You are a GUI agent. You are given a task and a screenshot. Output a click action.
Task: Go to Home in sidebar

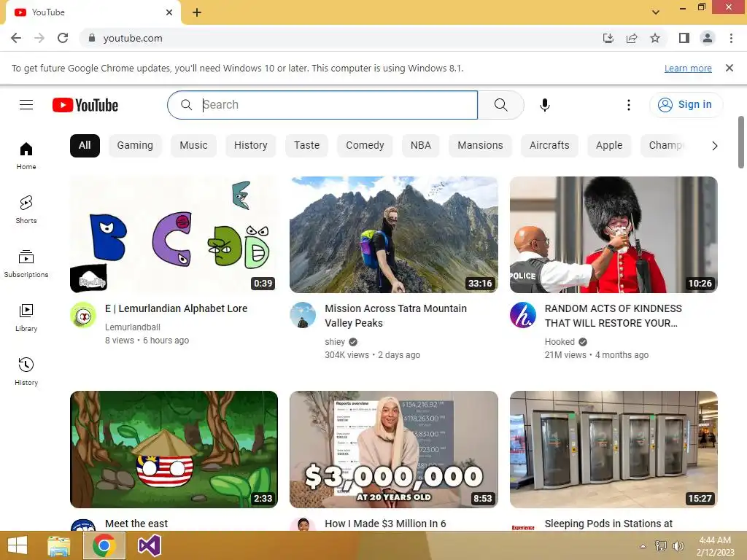[26, 156]
